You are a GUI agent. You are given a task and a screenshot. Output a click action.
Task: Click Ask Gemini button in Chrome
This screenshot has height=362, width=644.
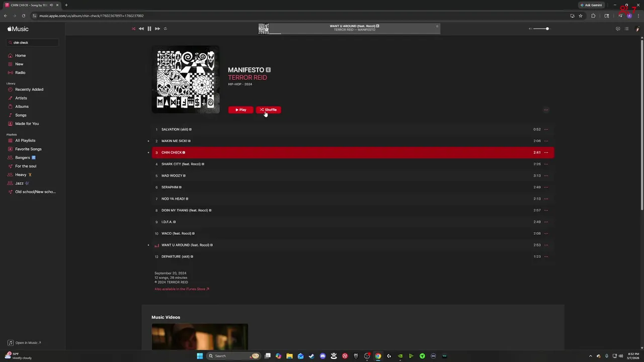click(x=591, y=5)
